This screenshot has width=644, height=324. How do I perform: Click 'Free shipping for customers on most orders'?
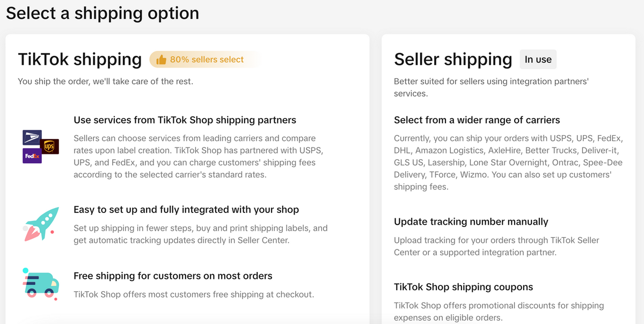(x=173, y=276)
